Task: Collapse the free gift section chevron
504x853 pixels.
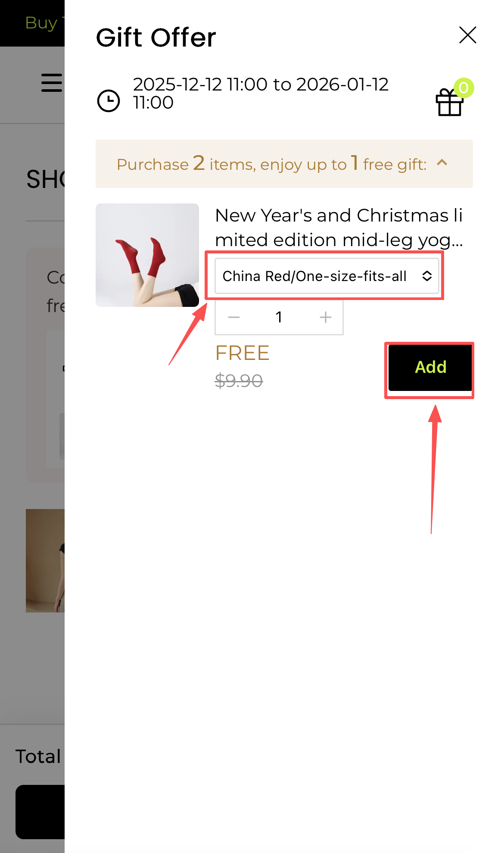Action: [x=442, y=163]
